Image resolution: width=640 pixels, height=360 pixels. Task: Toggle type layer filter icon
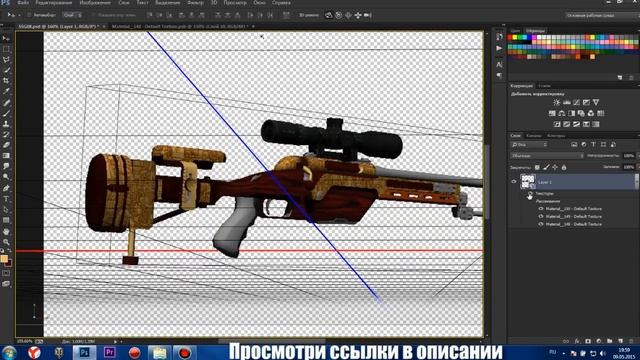click(x=593, y=144)
